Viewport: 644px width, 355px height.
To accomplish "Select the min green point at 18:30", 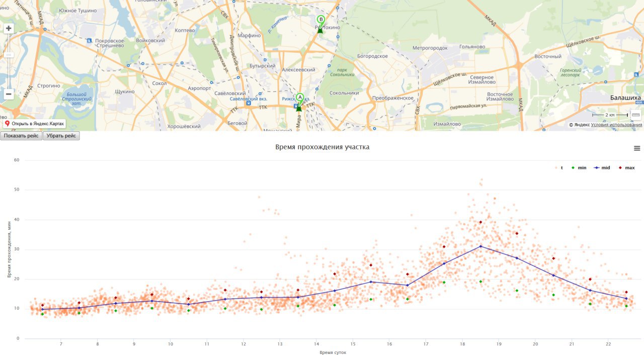I will click(480, 282).
